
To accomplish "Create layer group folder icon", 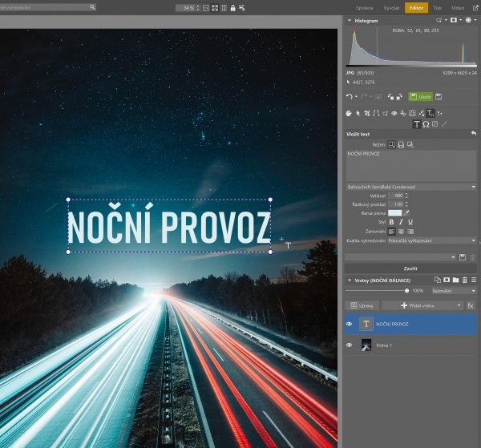I will coord(455,280).
